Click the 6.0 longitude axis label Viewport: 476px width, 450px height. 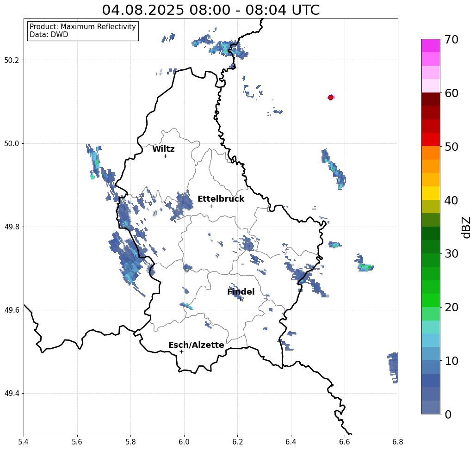[x=184, y=442]
